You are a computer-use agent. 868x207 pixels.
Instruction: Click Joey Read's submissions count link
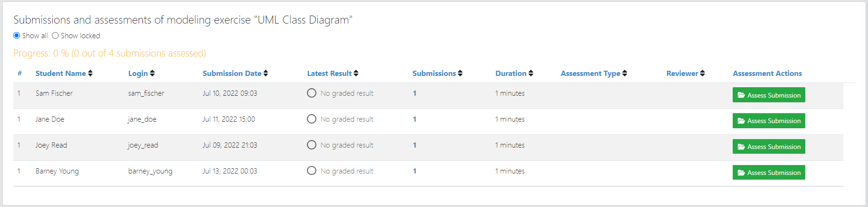click(414, 145)
